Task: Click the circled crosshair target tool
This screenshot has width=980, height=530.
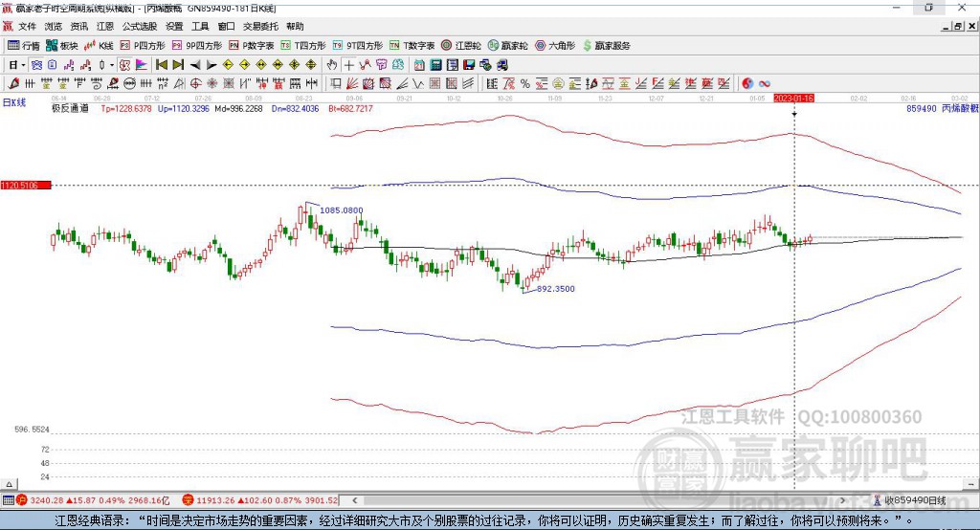Action: 195,84
